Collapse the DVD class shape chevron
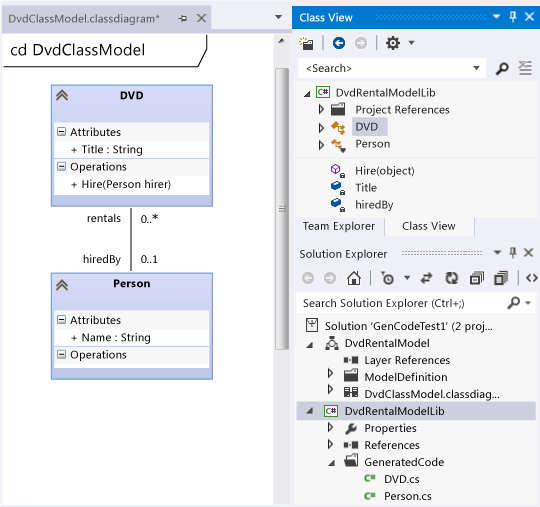 pos(62,95)
